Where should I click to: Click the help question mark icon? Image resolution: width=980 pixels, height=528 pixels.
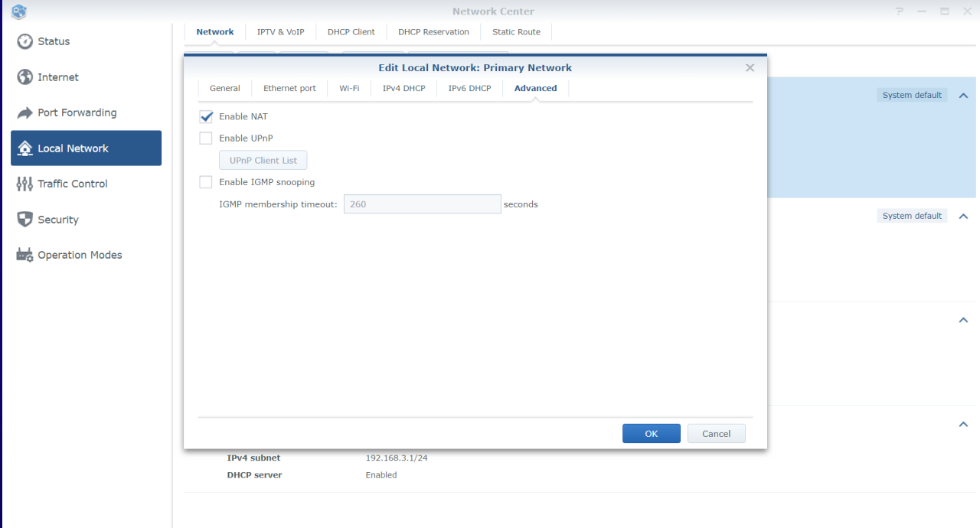click(x=900, y=11)
